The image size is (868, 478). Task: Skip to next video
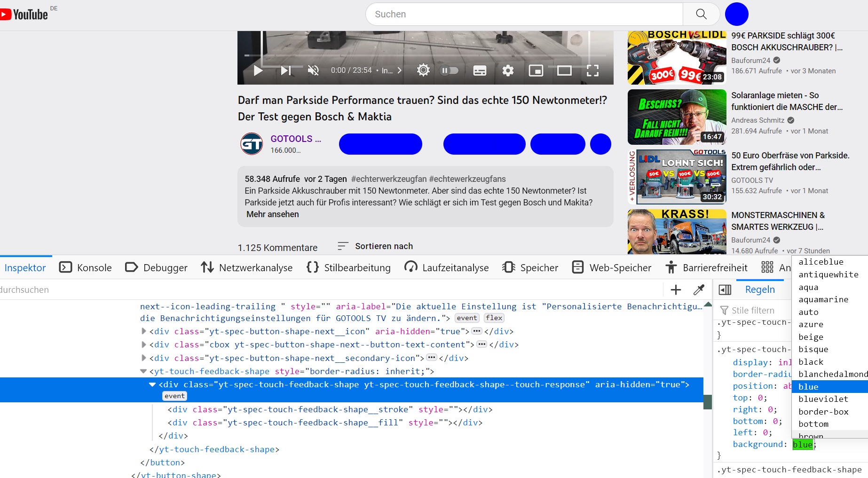(x=286, y=71)
